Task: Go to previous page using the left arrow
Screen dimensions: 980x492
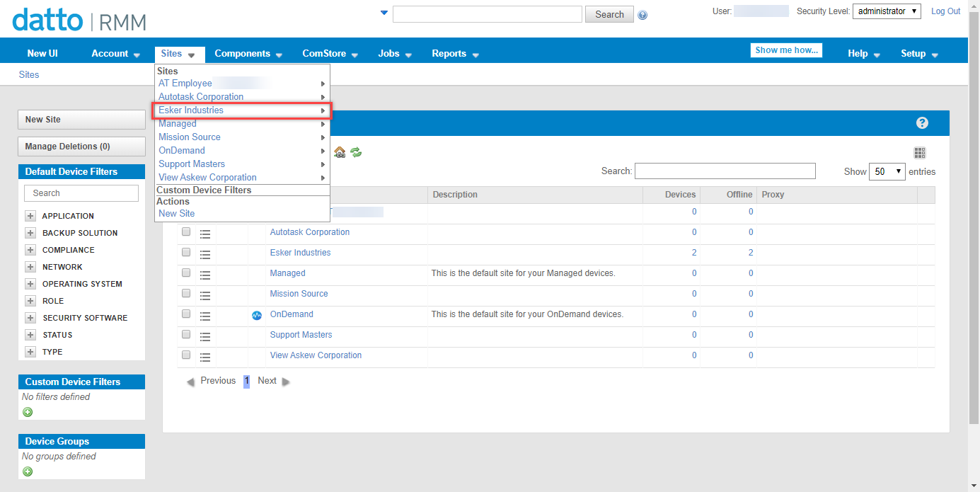Action: click(190, 382)
